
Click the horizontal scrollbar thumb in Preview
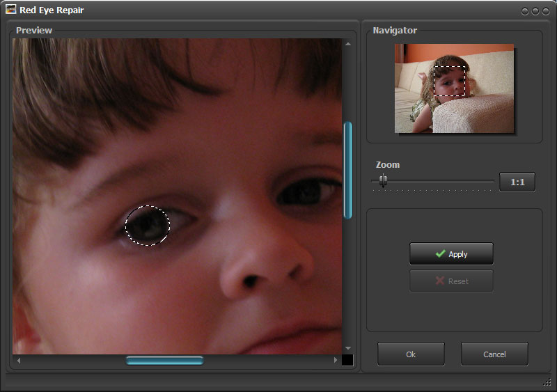coord(164,361)
